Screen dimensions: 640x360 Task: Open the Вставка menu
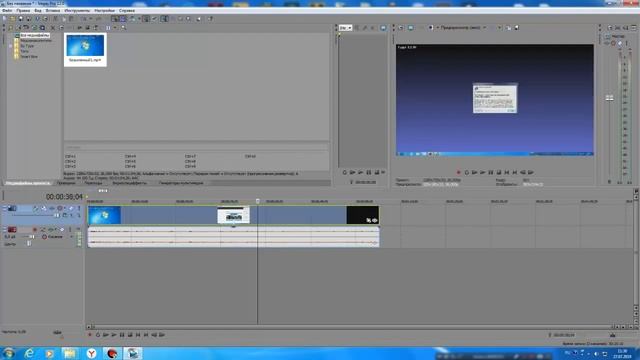(x=53, y=11)
